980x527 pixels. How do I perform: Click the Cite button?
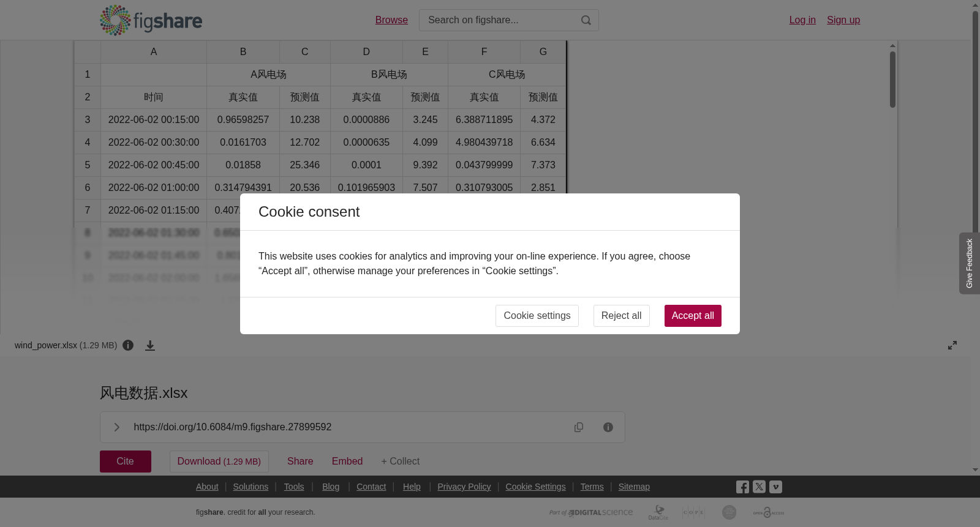(126, 462)
